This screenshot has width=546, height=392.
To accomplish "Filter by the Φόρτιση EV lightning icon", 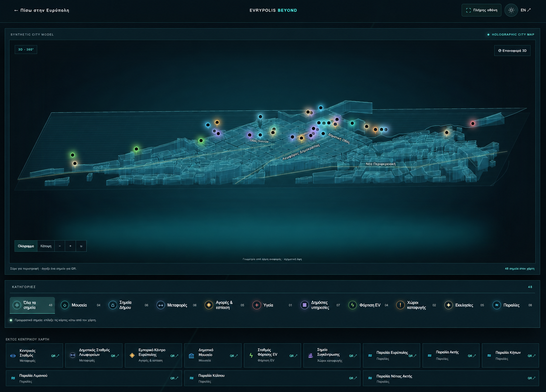I will (x=353, y=305).
